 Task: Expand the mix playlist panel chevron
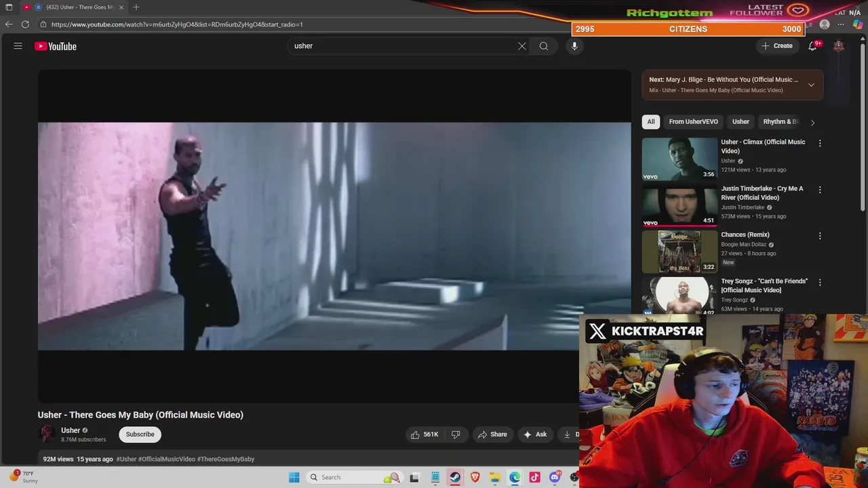coord(811,85)
